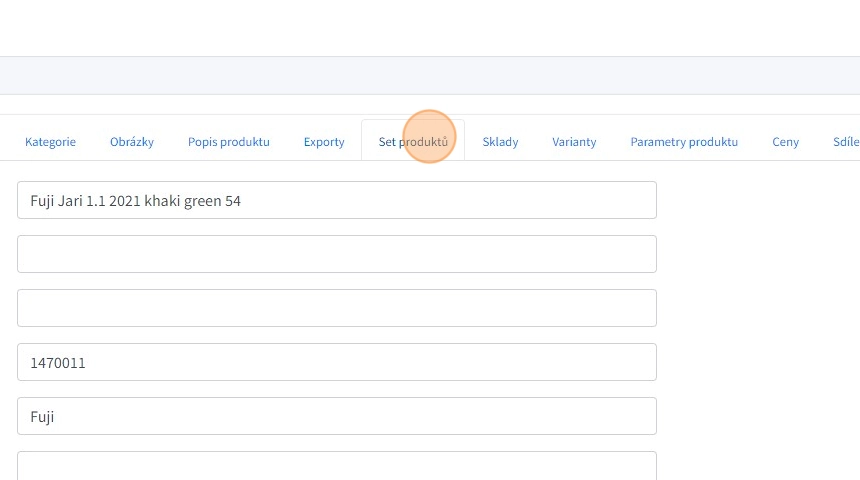860x480 pixels.
Task: Click empty space right of the 1470011 field
Action: coord(760,362)
